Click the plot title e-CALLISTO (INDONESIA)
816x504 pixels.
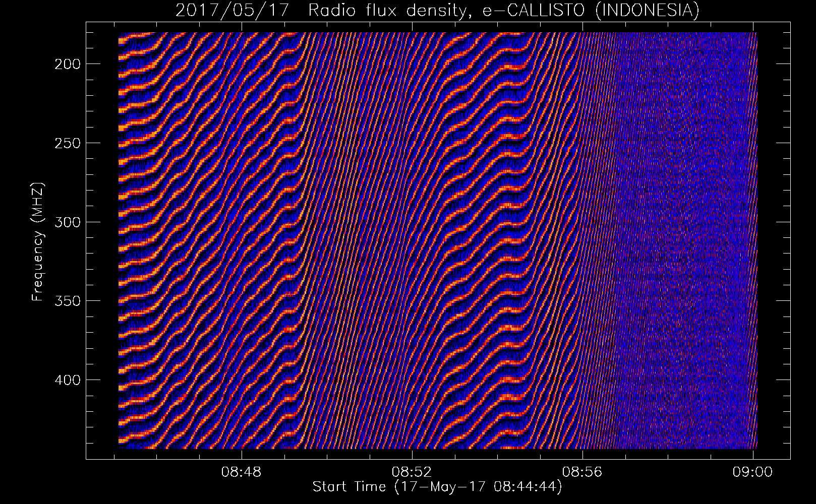pos(591,11)
